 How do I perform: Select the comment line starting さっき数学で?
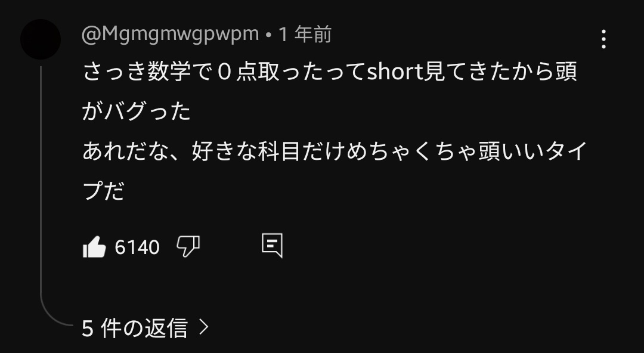(330, 72)
